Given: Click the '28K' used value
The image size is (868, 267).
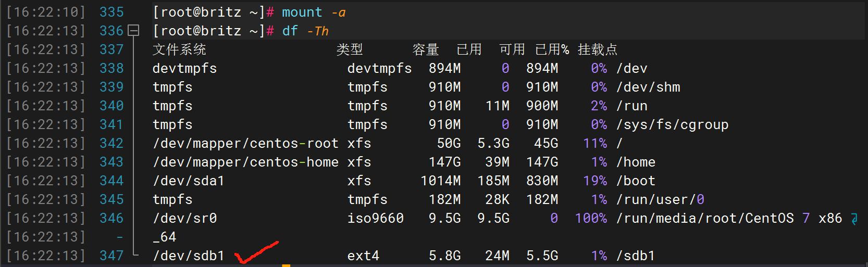Looking at the screenshot, I should point(498,199).
